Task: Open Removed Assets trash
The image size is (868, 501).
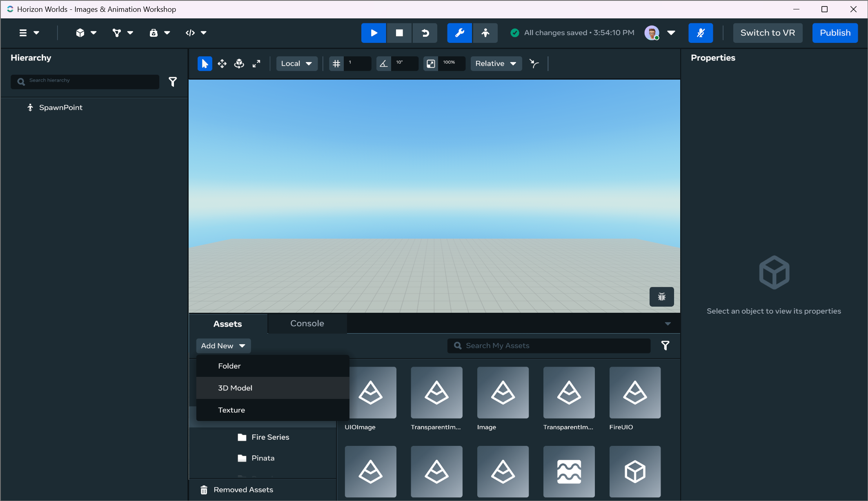Action: [237, 490]
